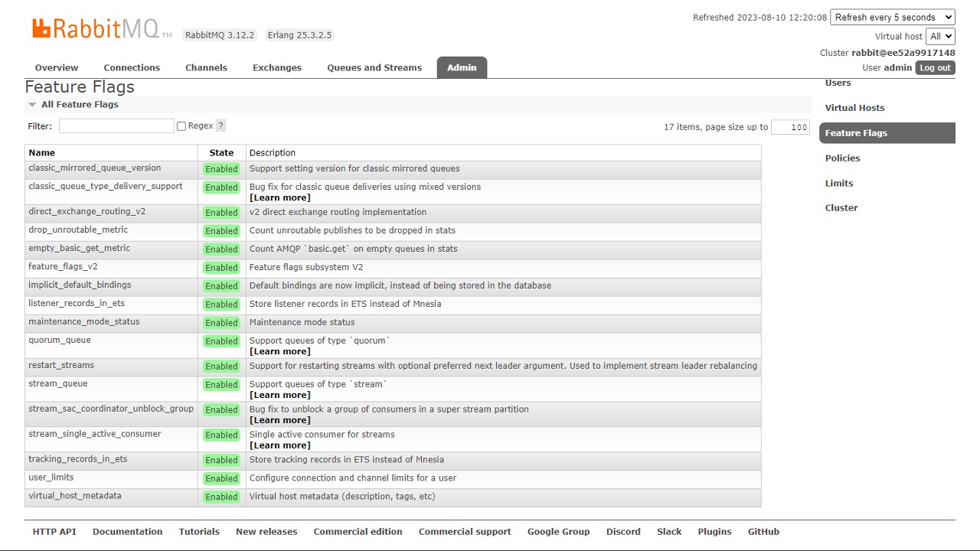Image resolution: width=980 pixels, height=551 pixels.
Task: Click the State column header
Action: 221,153
